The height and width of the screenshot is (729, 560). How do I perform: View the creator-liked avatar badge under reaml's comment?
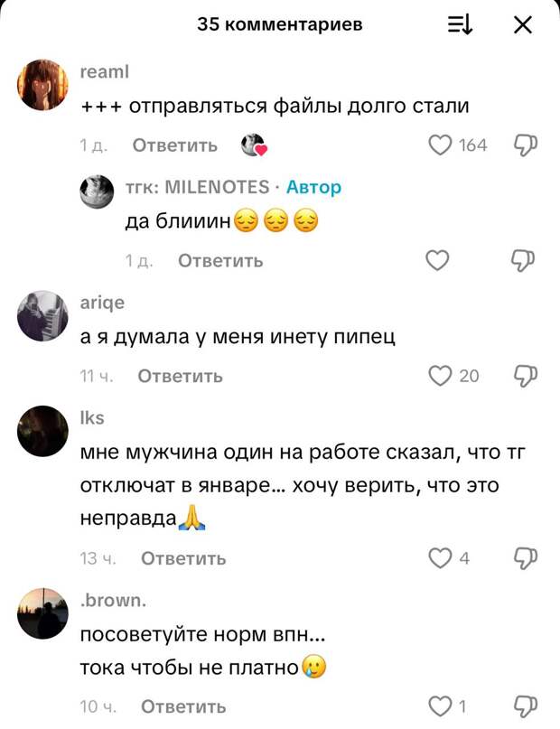pos(254,145)
